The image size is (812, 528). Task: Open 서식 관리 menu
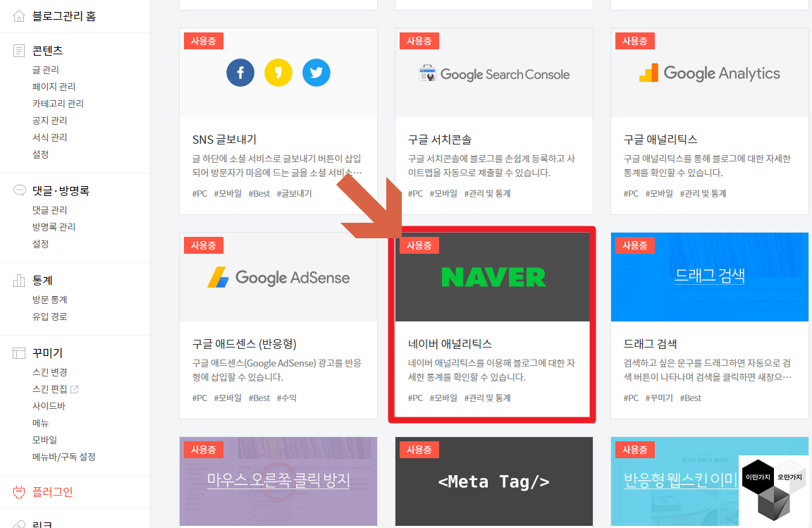pos(50,137)
